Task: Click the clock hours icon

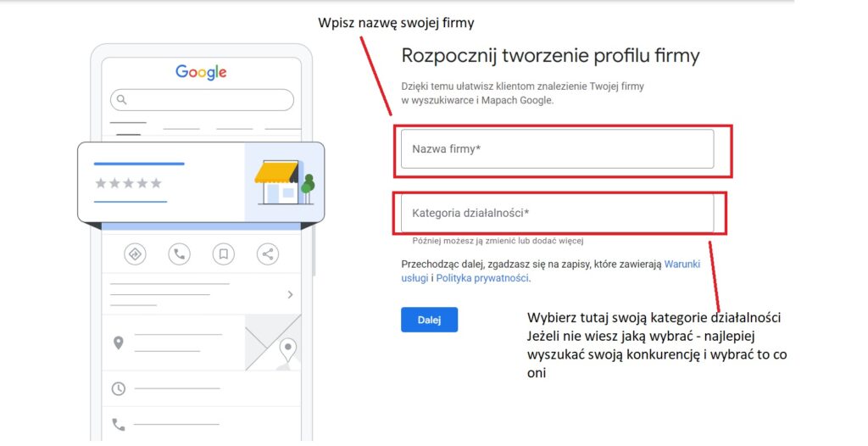Action: [119, 388]
